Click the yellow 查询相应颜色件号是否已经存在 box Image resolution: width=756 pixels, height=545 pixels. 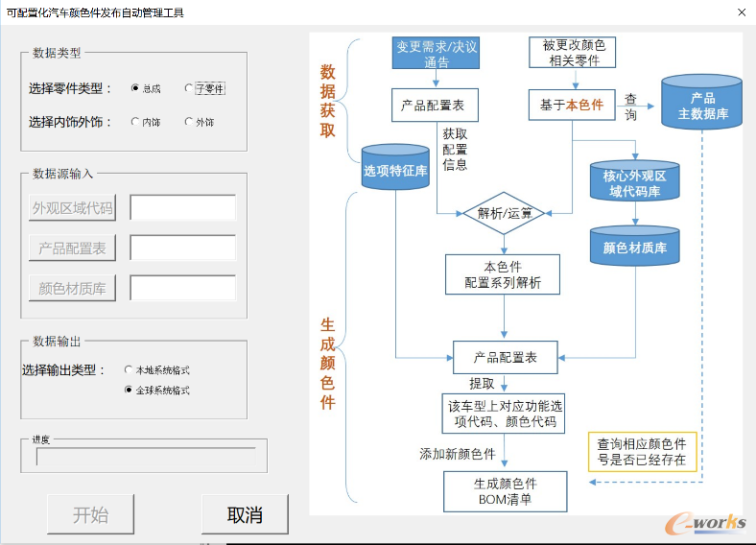(x=642, y=452)
